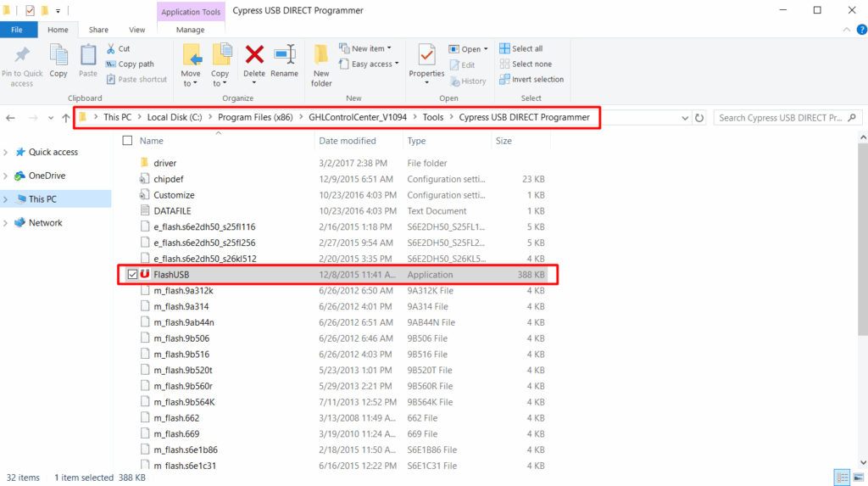Screen dimensions: 868x486
Task: Toggle the select-all checkbox beside Name header
Action: 127,141
